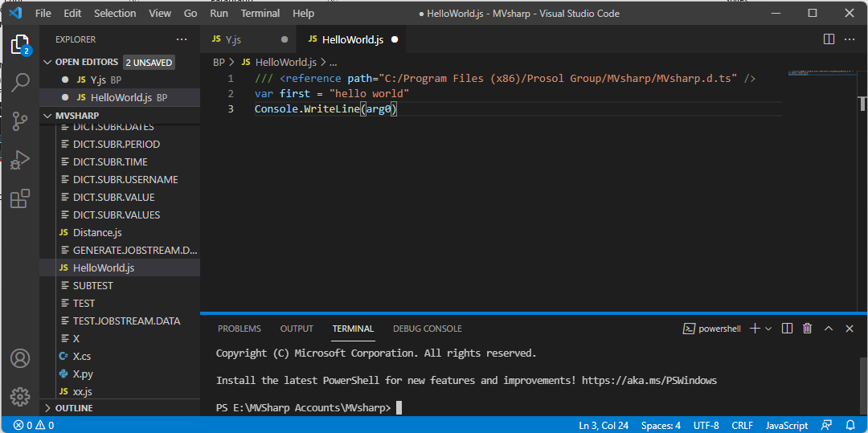Maximize the panel size with chevron up

(x=829, y=329)
